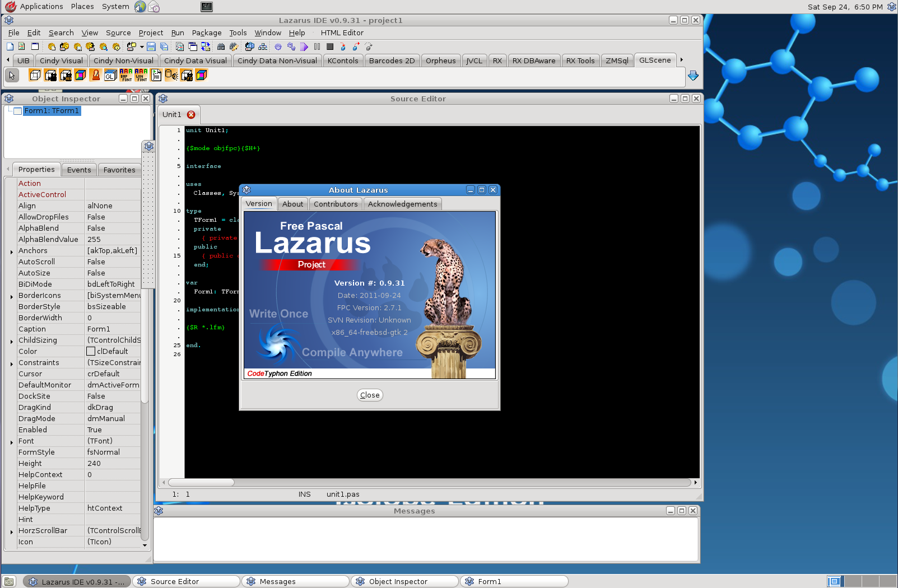Select the script document palette component
Screen dimensions: 898x588
click(156, 75)
